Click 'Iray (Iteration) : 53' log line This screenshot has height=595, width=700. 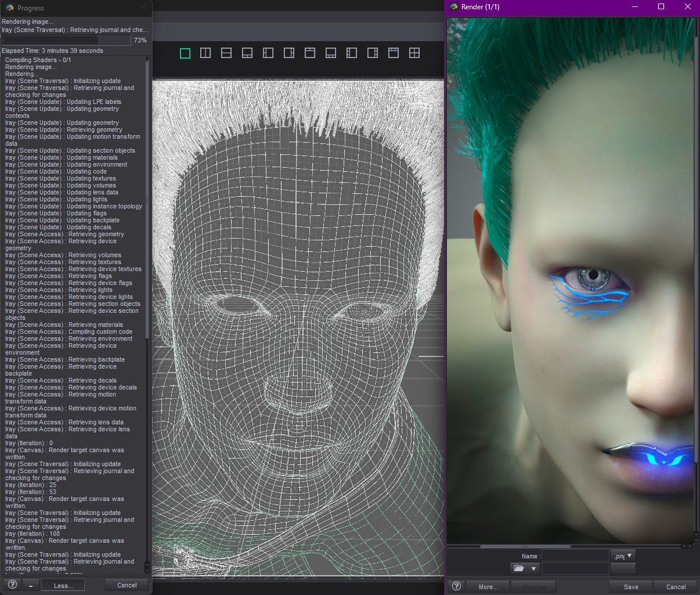(31, 492)
